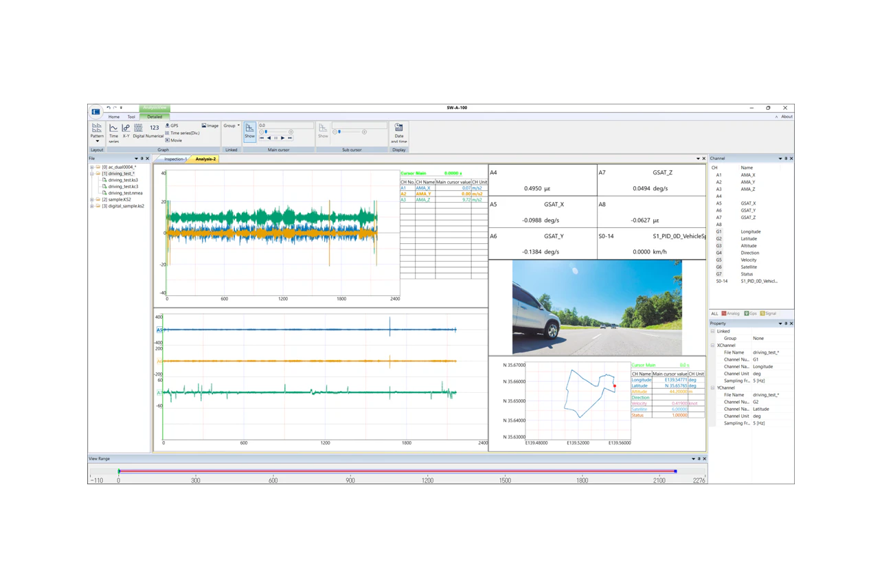Image resolution: width=882 pixels, height=588 pixels.
Task: Toggle the Main cursor Show button
Action: coord(250,131)
